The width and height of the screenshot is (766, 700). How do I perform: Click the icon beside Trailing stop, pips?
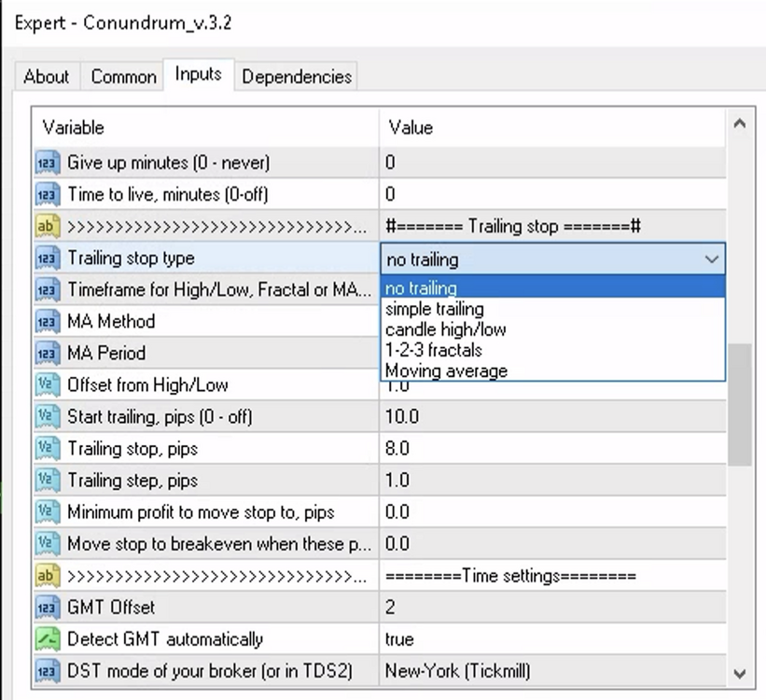point(48,449)
